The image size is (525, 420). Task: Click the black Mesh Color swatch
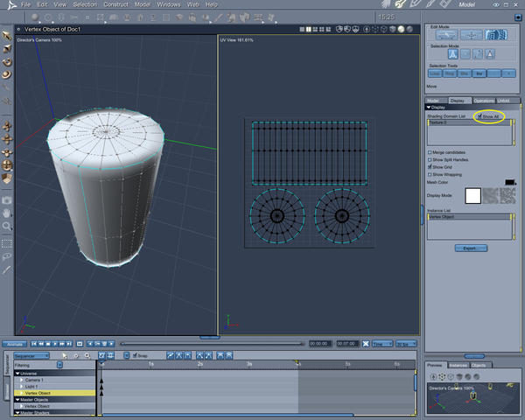pyautogui.click(x=510, y=182)
